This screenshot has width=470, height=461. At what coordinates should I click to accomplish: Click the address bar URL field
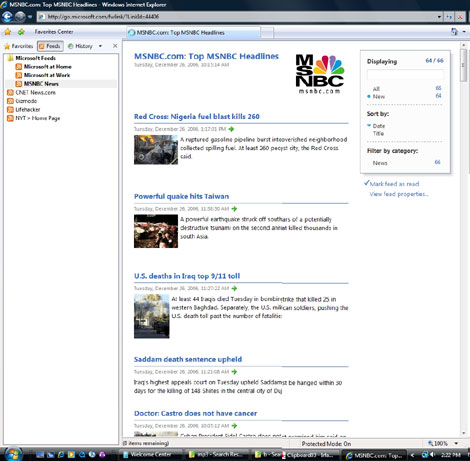click(x=237, y=17)
